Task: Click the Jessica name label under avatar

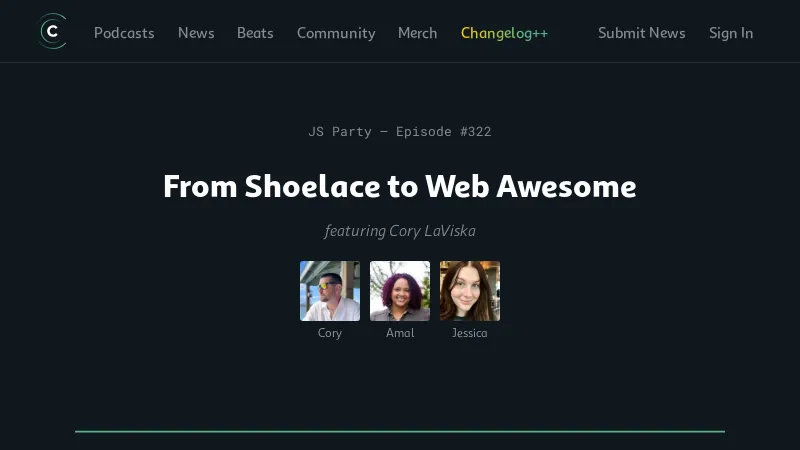Action: click(x=470, y=333)
